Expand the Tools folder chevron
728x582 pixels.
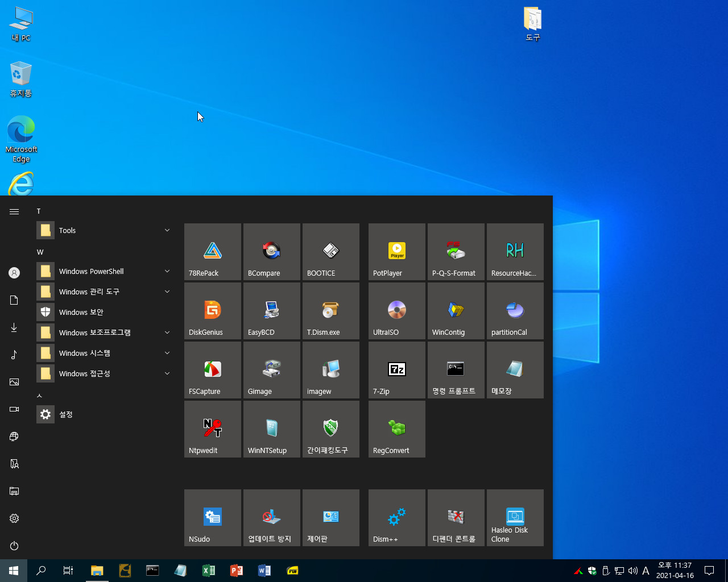(167, 230)
